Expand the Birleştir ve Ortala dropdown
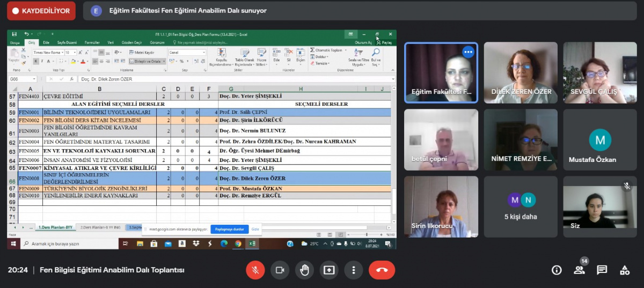This screenshot has width=644, height=288. pyautogui.click(x=164, y=62)
